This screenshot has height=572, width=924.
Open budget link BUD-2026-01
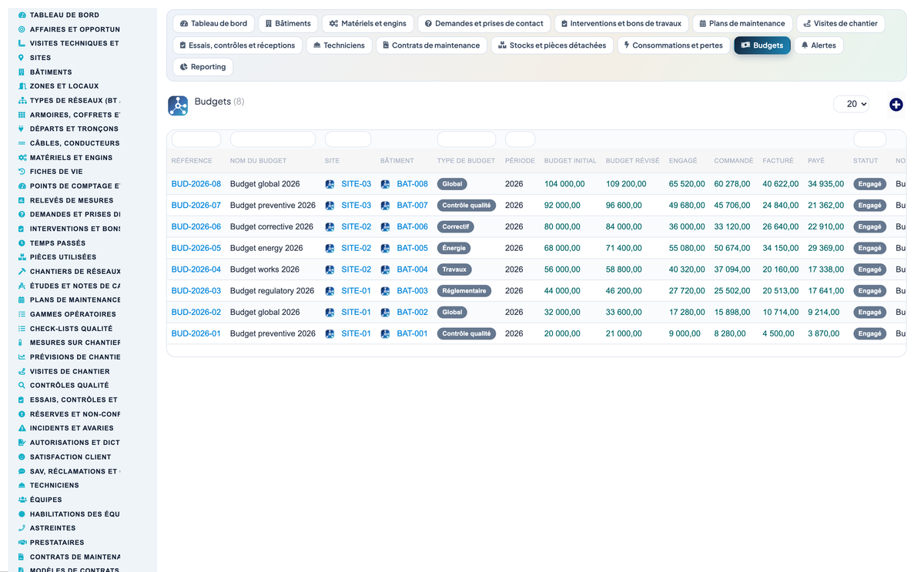pyautogui.click(x=196, y=334)
